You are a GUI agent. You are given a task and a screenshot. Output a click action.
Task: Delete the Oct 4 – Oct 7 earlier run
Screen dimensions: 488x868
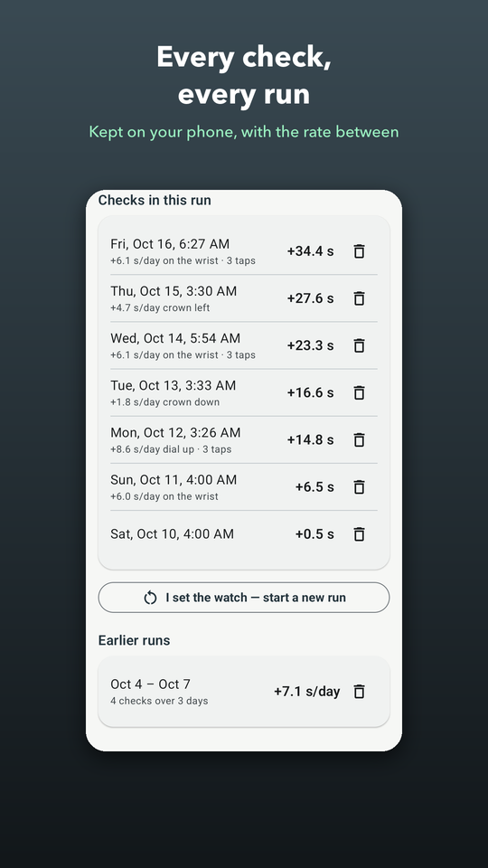pyautogui.click(x=359, y=692)
